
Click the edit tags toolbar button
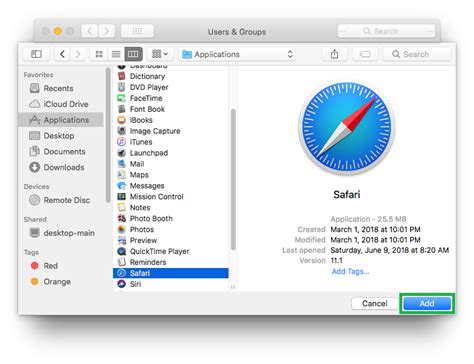(x=365, y=54)
